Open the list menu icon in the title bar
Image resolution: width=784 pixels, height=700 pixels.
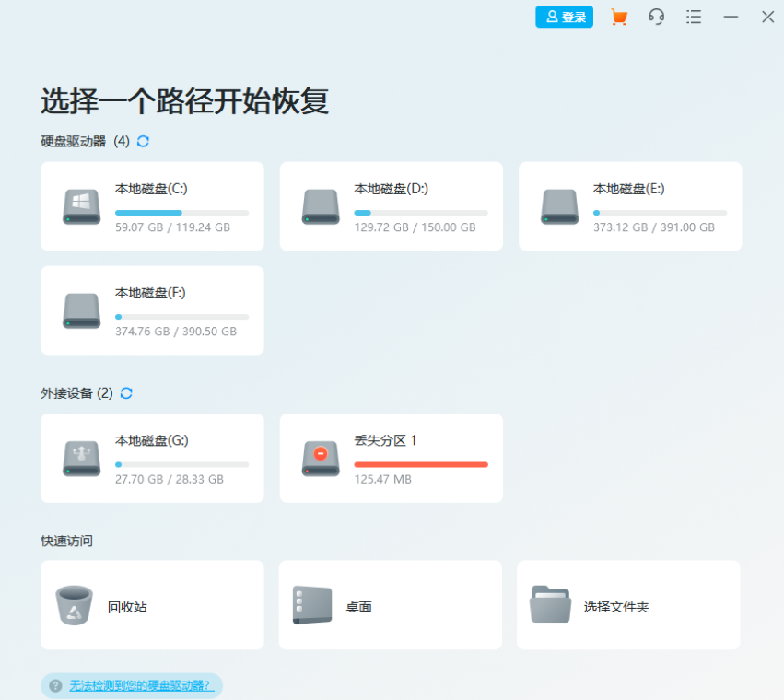tap(694, 17)
